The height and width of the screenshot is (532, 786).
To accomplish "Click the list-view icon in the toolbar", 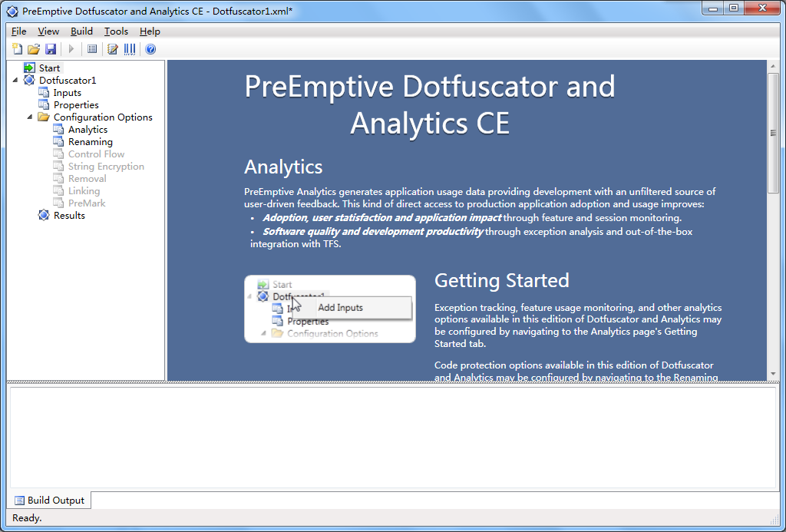I will coord(92,48).
